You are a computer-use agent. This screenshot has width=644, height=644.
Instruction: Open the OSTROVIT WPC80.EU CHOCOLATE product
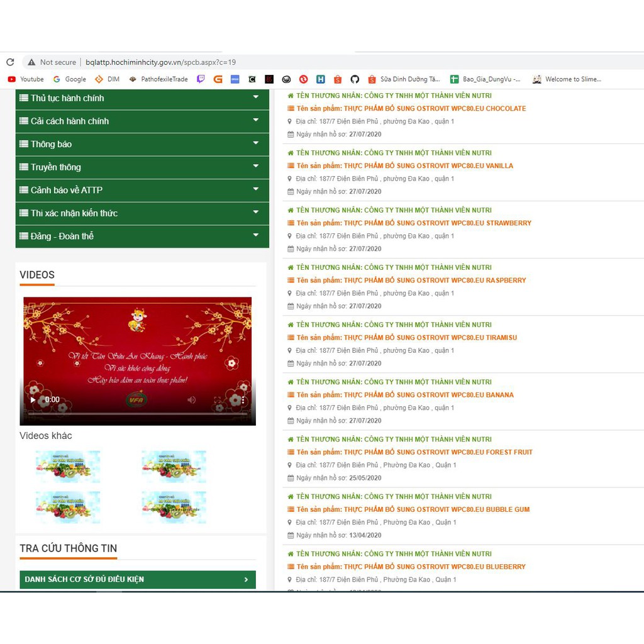pyautogui.click(x=411, y=108)
